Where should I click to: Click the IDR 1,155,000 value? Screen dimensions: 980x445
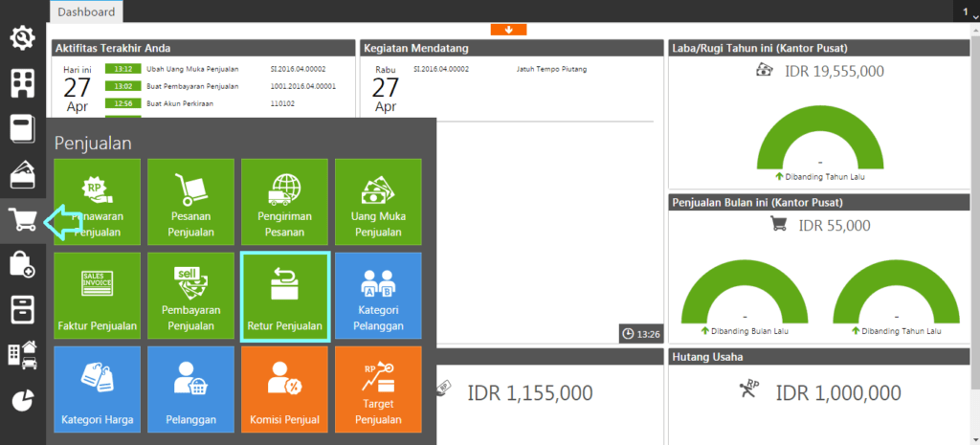coord(530,392)
